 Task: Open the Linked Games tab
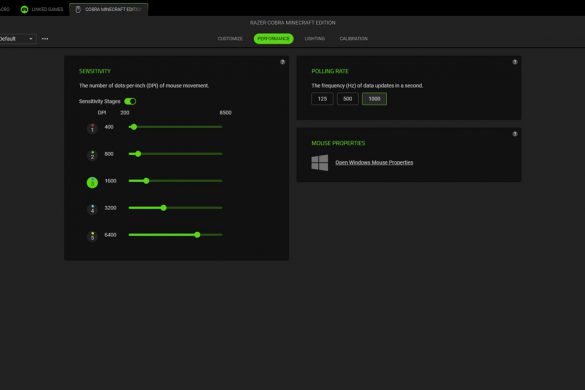(42, 9)
